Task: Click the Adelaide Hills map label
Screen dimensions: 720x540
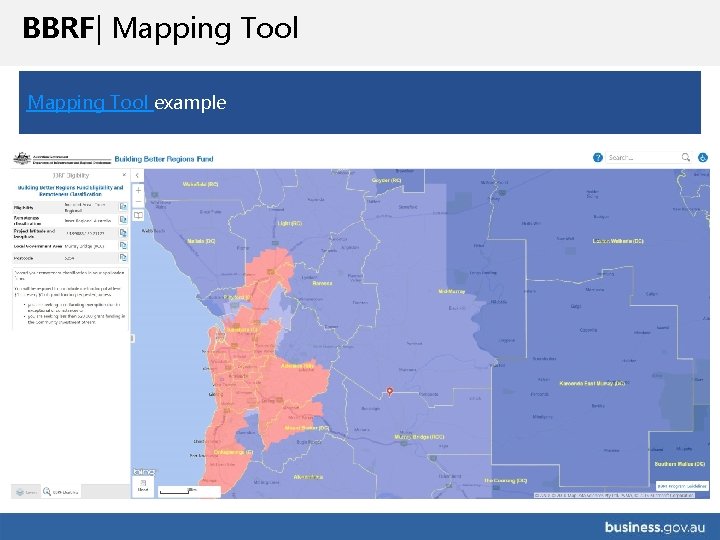Action: (298, 366)
